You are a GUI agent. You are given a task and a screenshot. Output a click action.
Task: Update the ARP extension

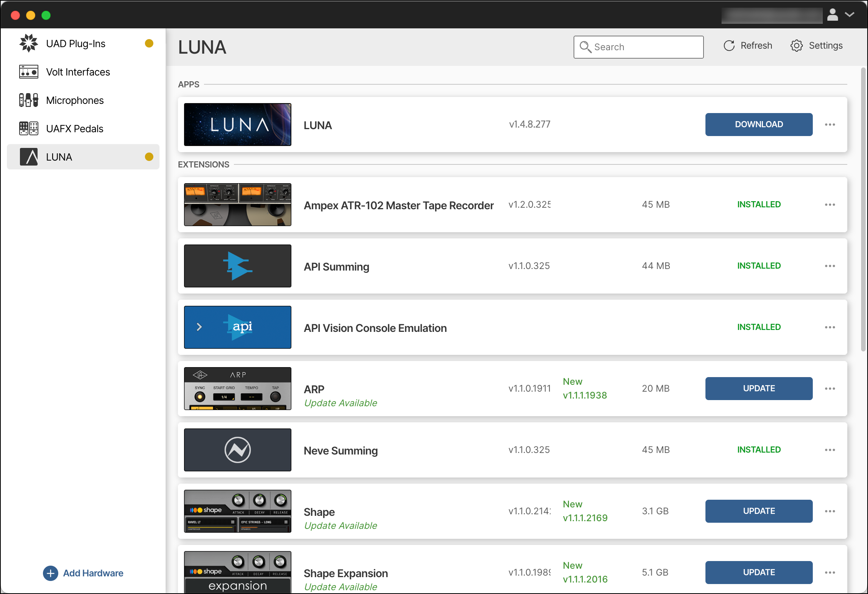click(x=759, y=388)
